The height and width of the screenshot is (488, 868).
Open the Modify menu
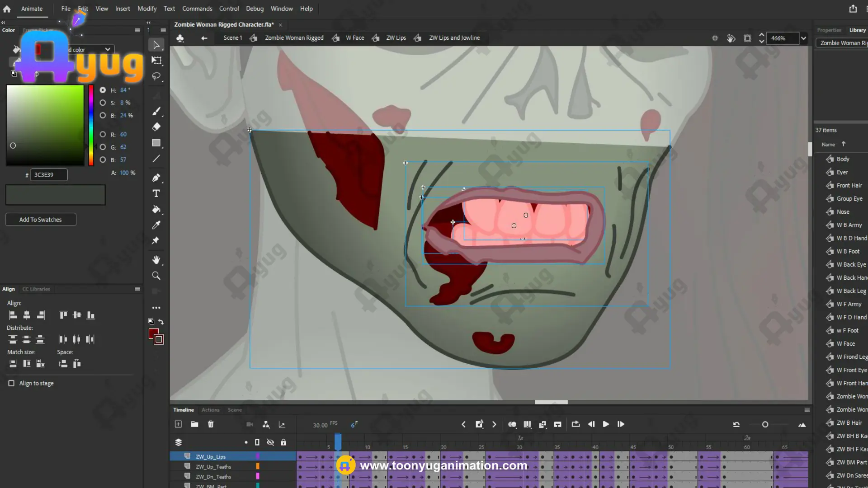click(x=147, y=9)
